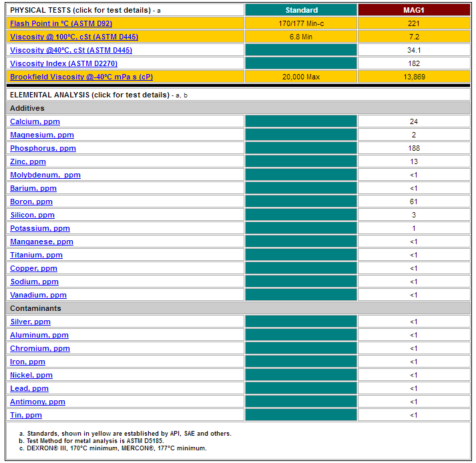The width and height of the screenshot is (476, 463).
Task: Click the MAG1 column header
Action: click(x=414, y=10)
